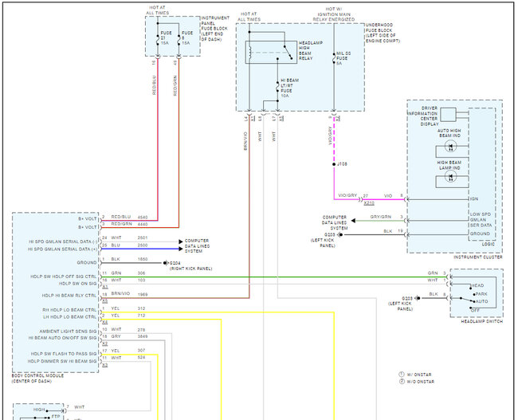Click the Headlamp High Beam Relay symbol

[271, 52]
